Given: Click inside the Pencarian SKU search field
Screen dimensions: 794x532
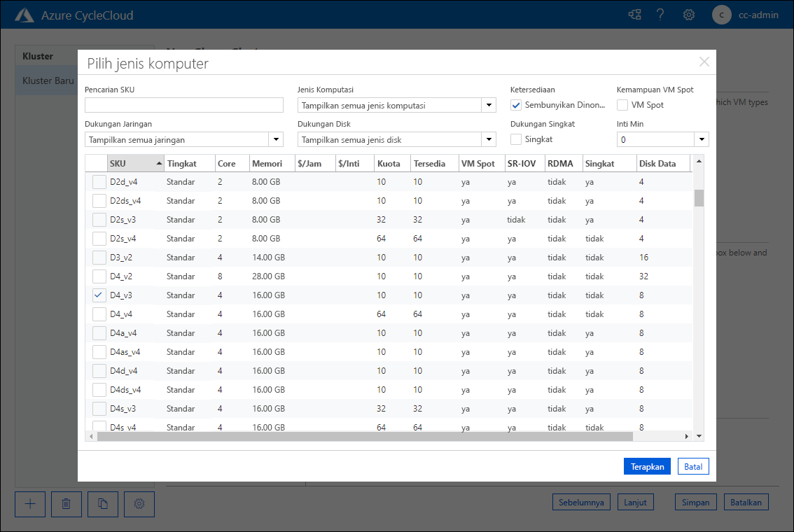Looking at the screenshot, I should (183, 104).
